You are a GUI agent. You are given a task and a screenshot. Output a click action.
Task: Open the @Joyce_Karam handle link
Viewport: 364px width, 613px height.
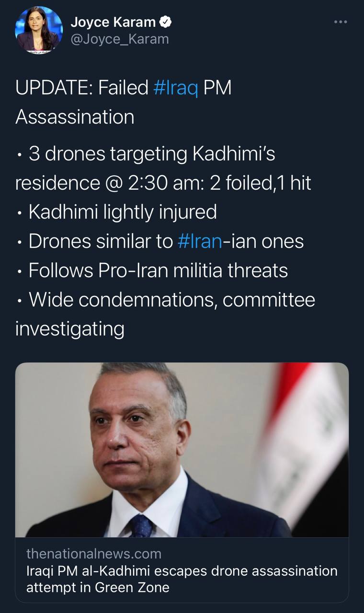coord(120,39)
